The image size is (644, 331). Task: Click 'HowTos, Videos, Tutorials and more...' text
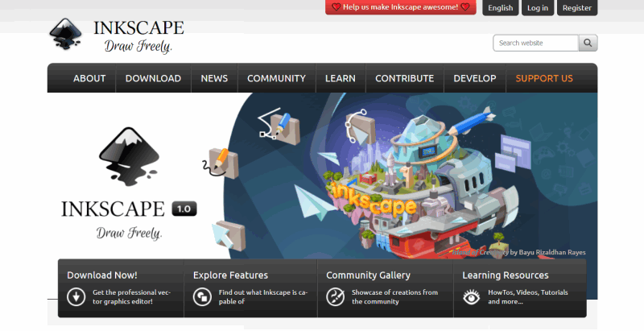coord(528,297)
